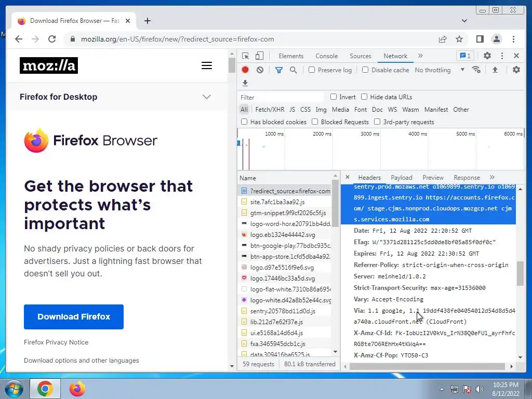Open Chrome tab search chevron
The width and height of the screenshot is (532, 399).
pos(464,21)
